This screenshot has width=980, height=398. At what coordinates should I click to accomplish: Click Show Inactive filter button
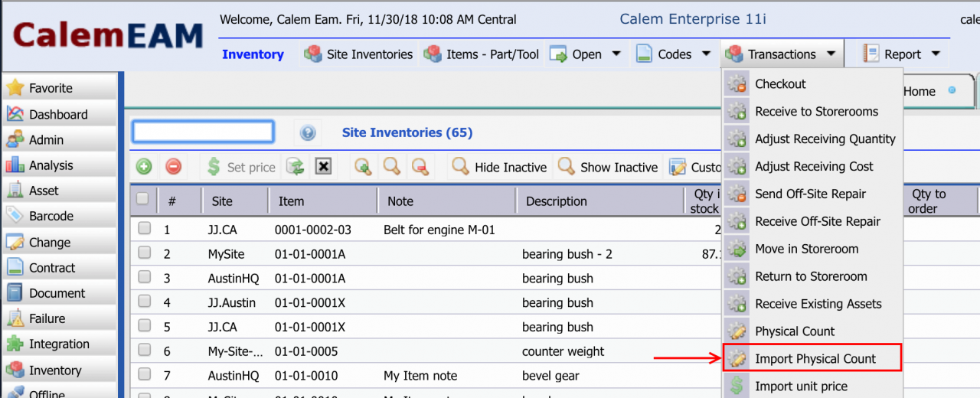[x=608, y=167]
